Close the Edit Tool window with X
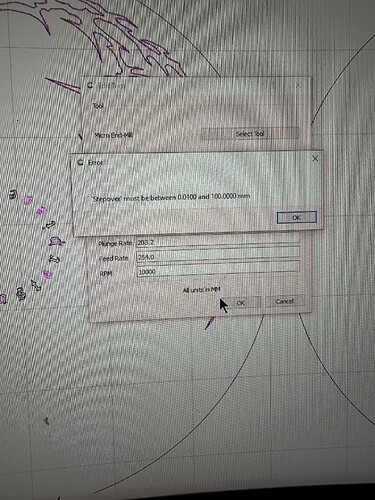Viewport: 375px width, 500px height. coord(298,85)
